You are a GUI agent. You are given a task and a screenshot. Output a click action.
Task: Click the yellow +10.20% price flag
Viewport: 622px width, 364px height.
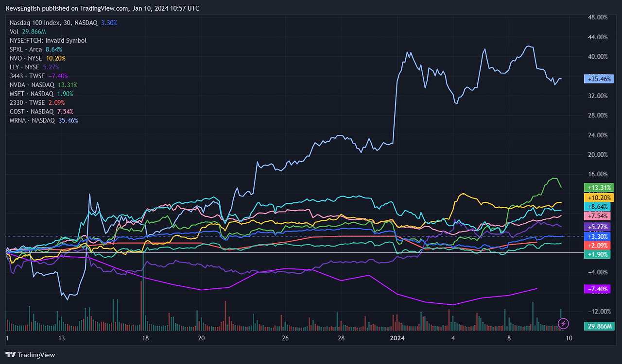598,197
